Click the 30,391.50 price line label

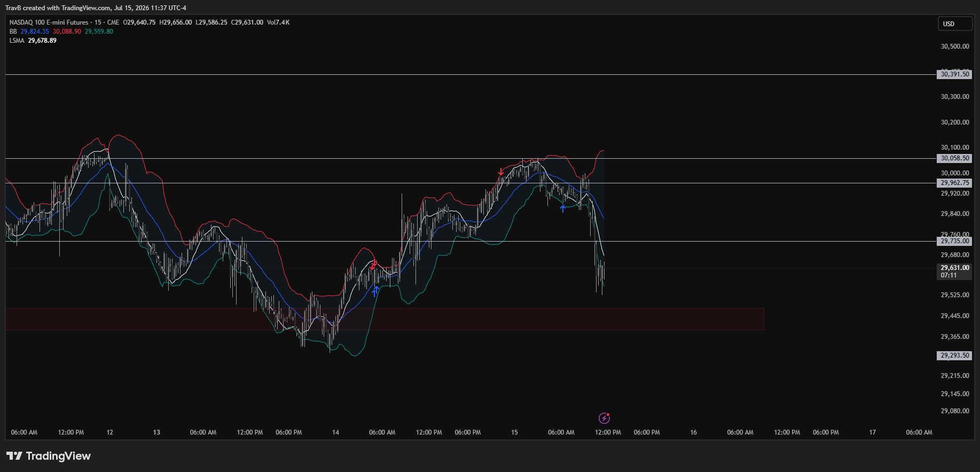click(x=955, y=74)
